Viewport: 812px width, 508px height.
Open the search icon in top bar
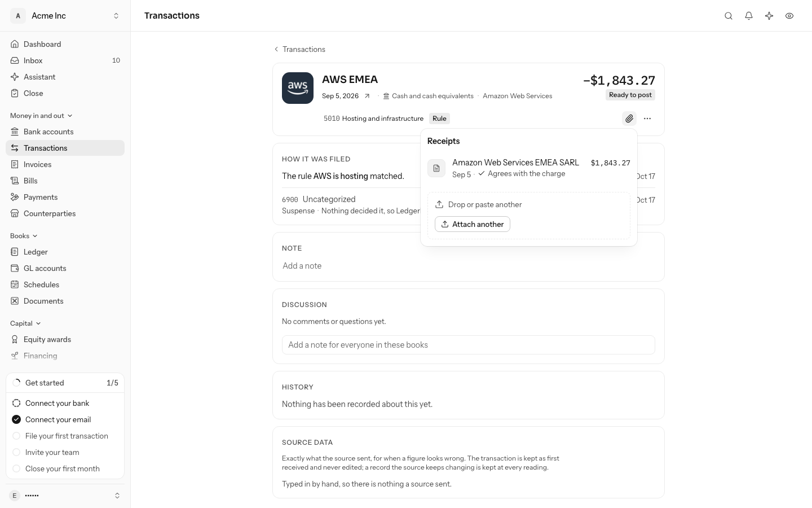[729, 16]
